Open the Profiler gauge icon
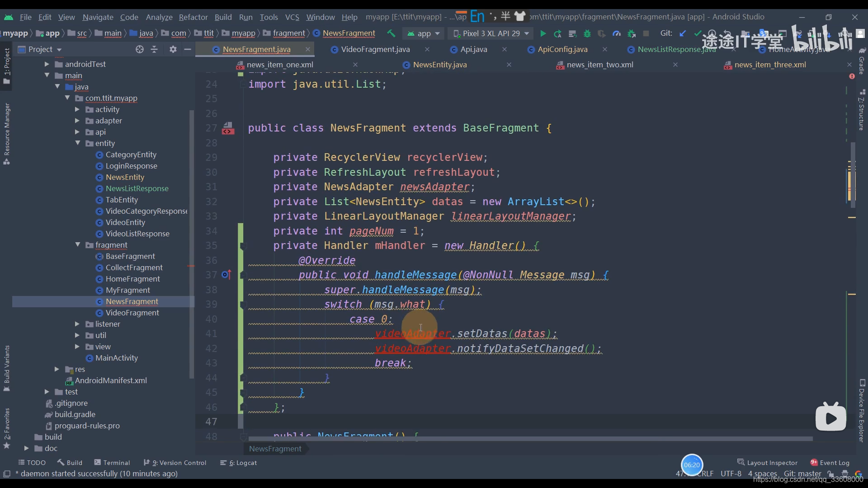The image size is (868, 488). pyautogui.click(x=617, y=33)
